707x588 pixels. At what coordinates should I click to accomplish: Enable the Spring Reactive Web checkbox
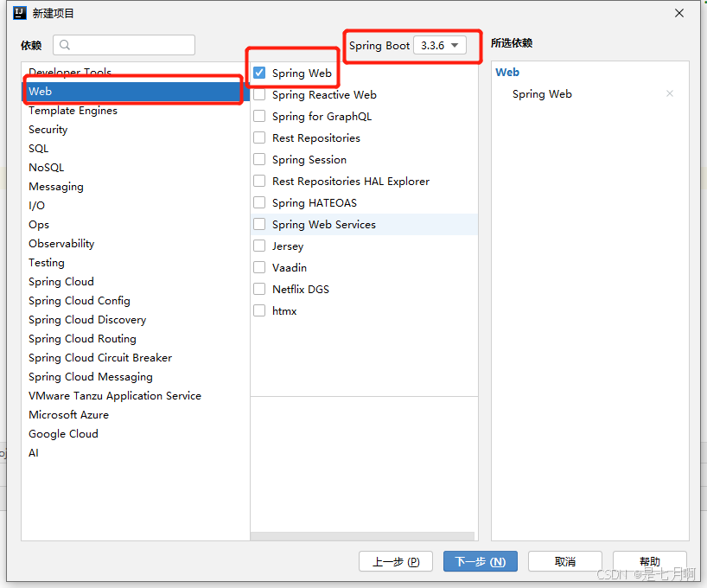tap(259, 94)
